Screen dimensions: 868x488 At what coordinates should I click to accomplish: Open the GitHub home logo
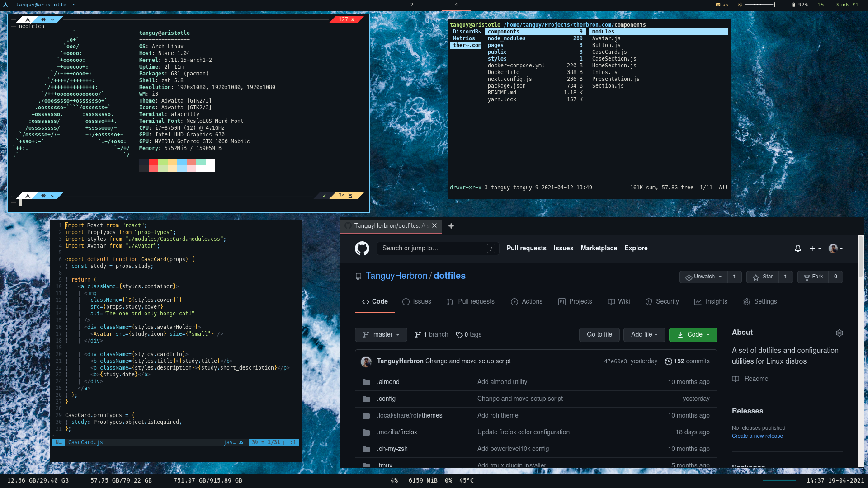(362, 249)
